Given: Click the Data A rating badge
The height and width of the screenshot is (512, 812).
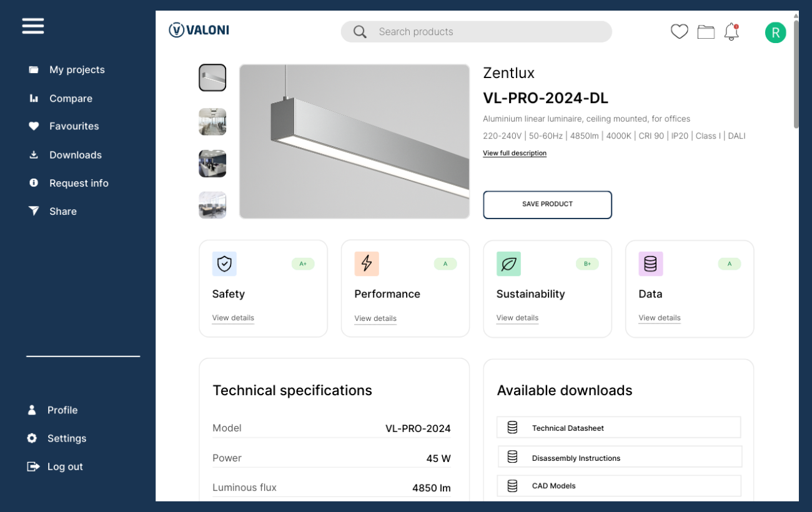Looking at the screenshot, I should coord(730,264).
